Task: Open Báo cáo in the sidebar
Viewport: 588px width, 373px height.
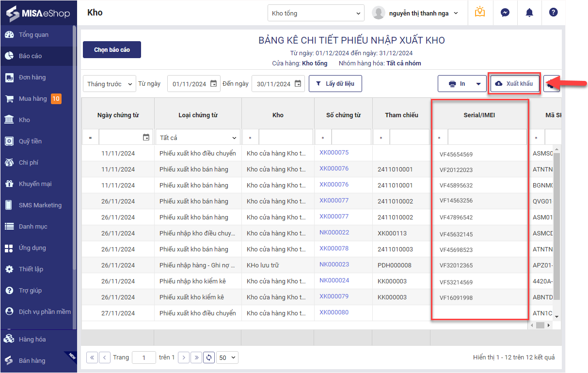Action: 30,56
